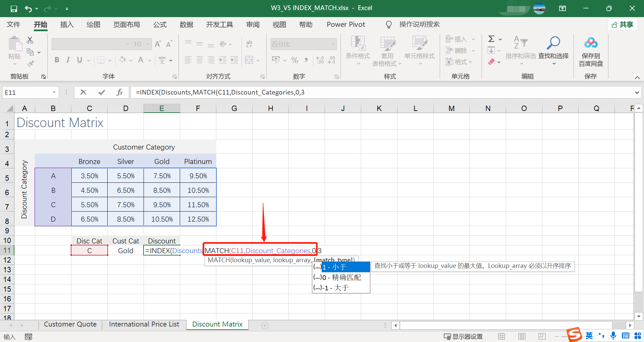The width and height of the screenshot is (644, 342).
Task: Toggle Italic formatting
Action: pyautogui.click(x=68, y=60)
